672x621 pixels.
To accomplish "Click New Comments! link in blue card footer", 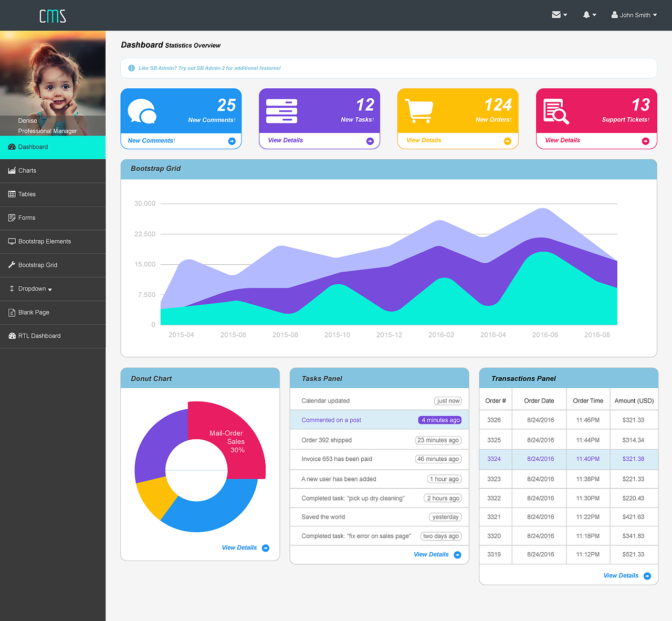I will point(151,140).
